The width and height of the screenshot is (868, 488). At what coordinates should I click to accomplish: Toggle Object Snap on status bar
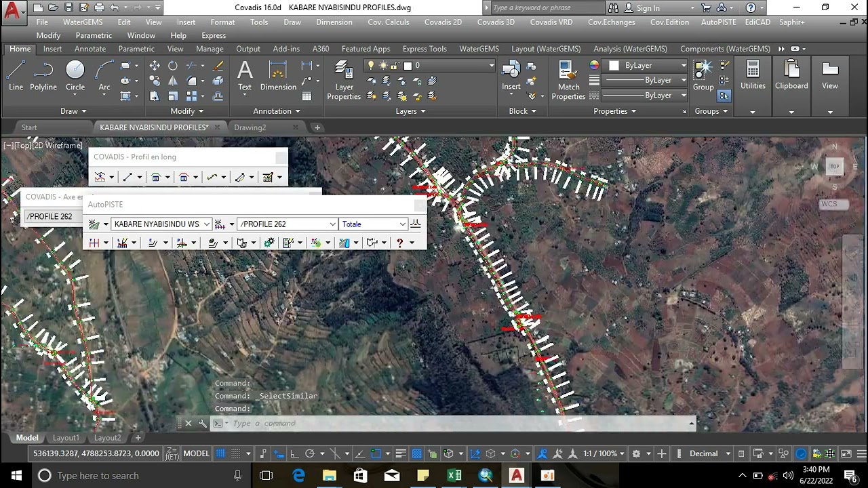point(376,453)
